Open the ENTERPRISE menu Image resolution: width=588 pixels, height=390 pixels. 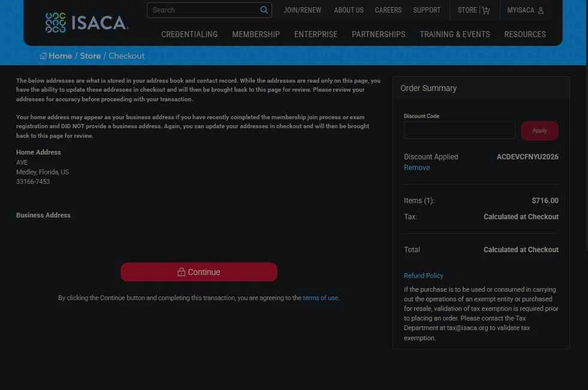pos(316,35)
